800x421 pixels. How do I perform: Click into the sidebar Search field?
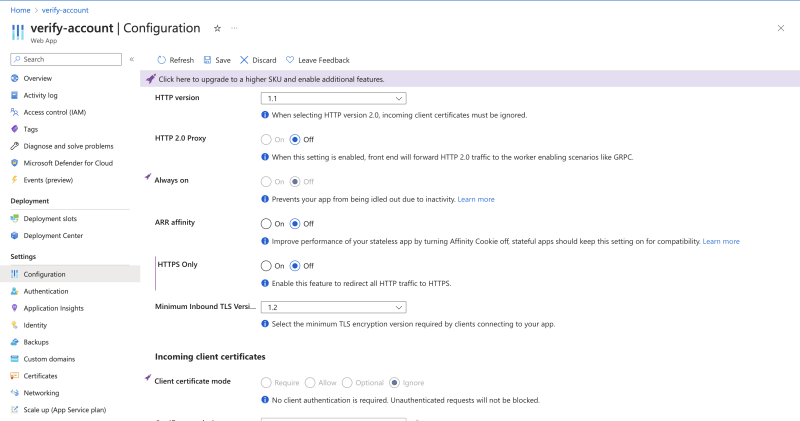(x=66, y=59)
